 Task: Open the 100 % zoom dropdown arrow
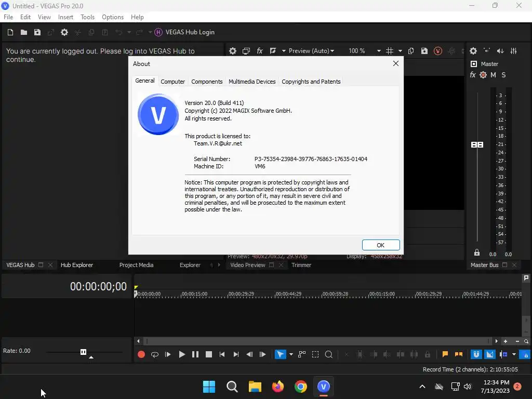(379, 51)
